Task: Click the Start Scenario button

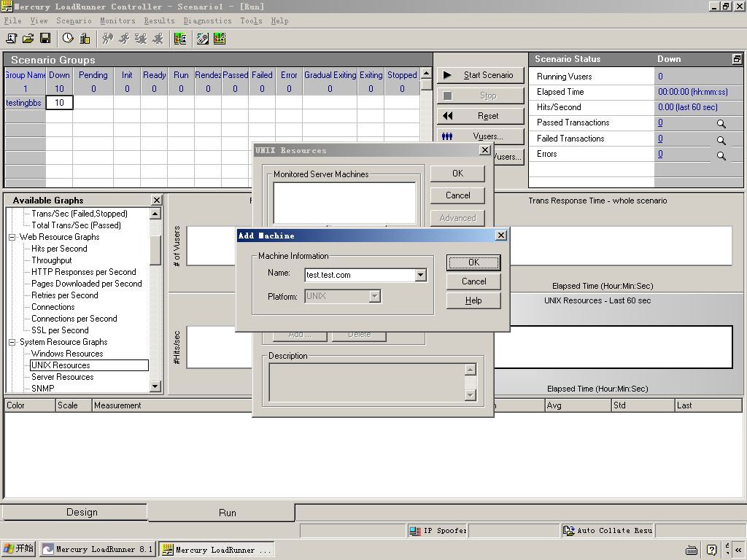Action: click(x=480, y=75)
